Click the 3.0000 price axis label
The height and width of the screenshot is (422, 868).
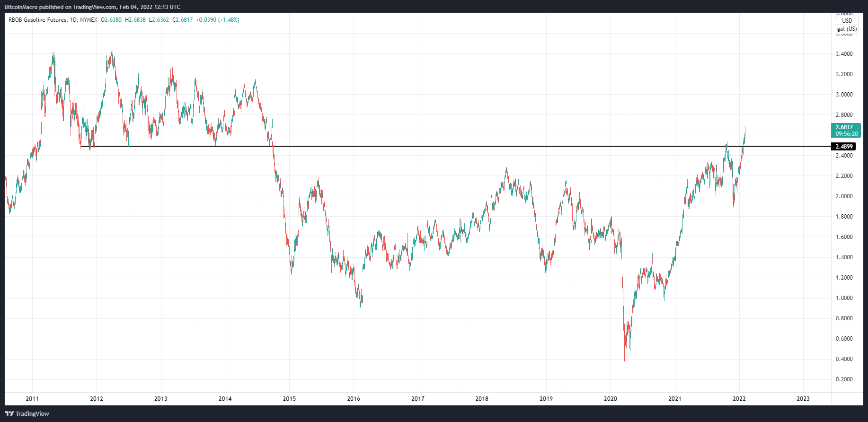tap(844, 95)
